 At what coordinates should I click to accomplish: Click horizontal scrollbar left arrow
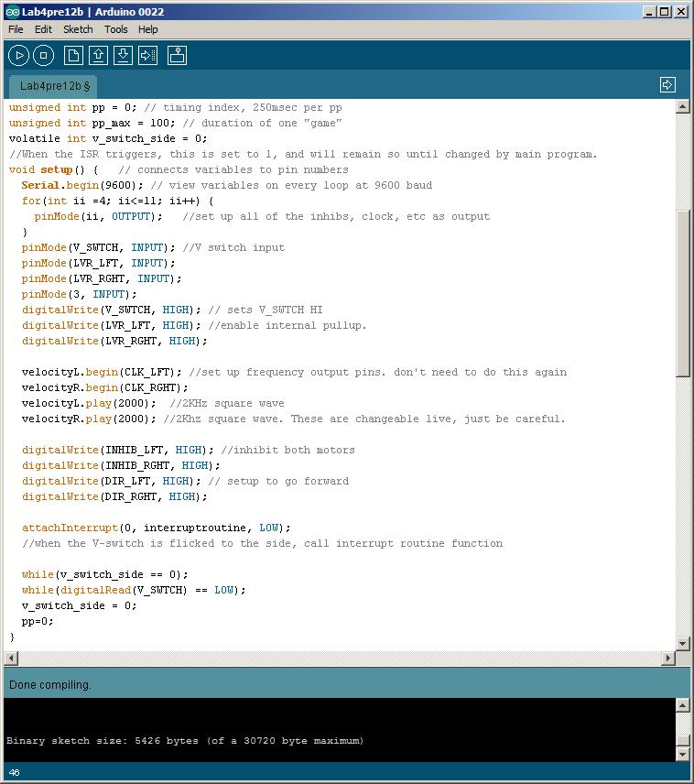point(11,658)
